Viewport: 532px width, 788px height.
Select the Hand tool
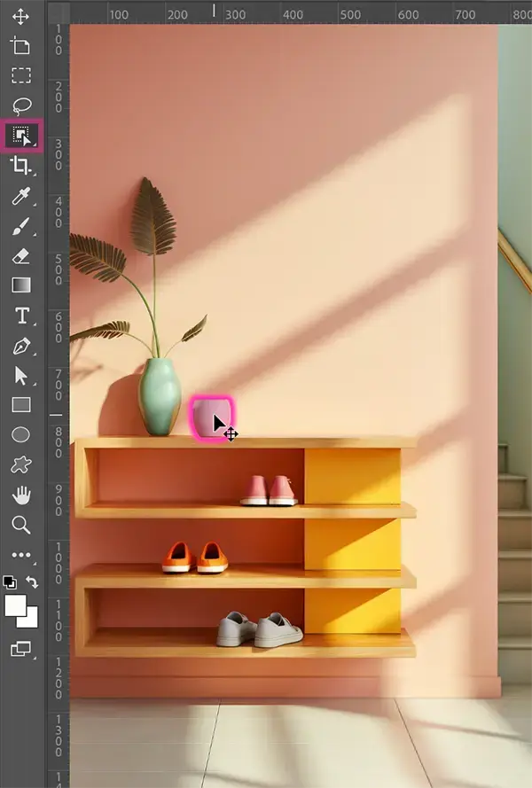pyautogui.click(x=21, y=495)
